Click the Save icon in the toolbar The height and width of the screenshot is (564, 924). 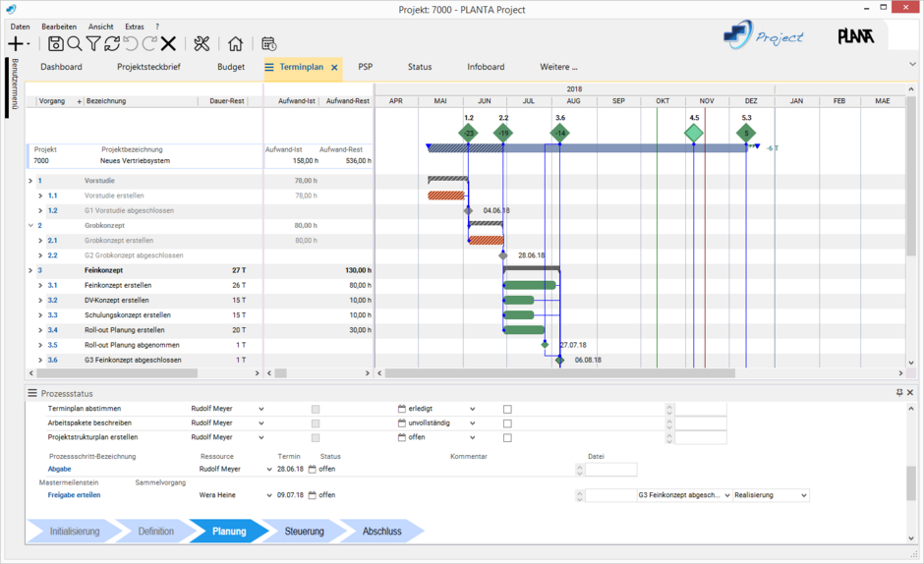(x=56, y=43)
